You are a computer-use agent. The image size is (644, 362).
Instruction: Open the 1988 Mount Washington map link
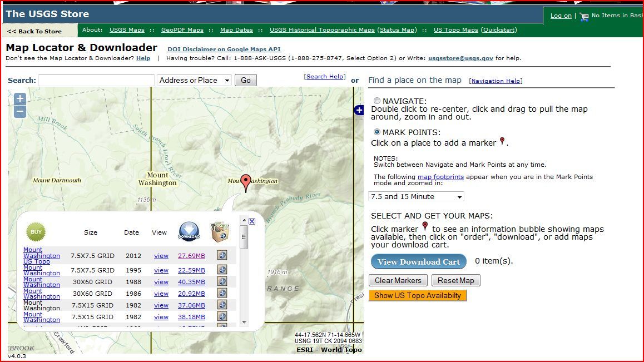tap(42, 282)
